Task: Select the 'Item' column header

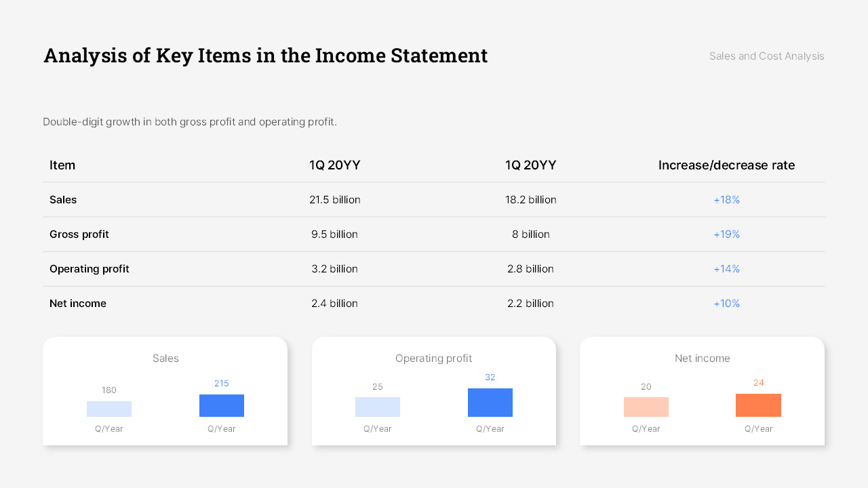Action: tap(62, 165)
